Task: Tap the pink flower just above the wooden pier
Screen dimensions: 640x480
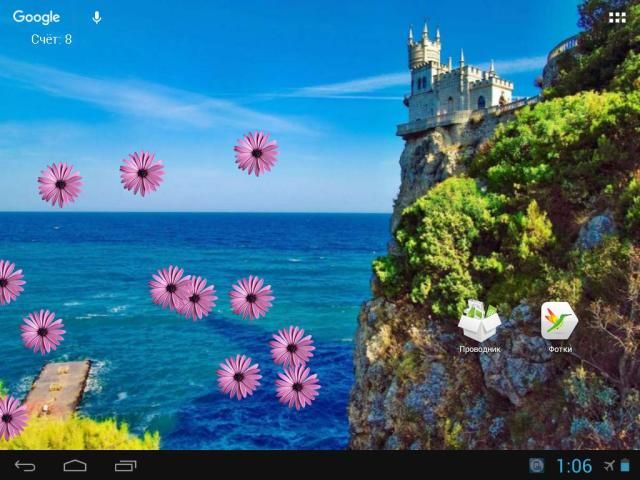Action: pyautogui.click(x=43, y=331)
